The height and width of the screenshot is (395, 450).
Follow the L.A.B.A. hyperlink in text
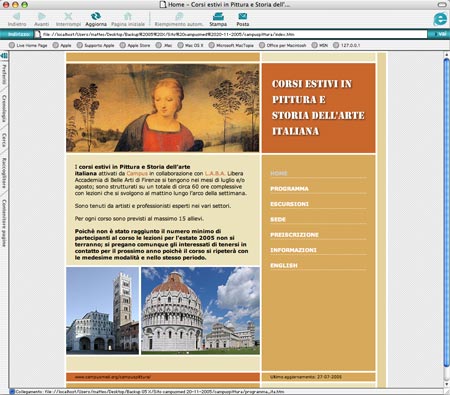click(215, 173)
